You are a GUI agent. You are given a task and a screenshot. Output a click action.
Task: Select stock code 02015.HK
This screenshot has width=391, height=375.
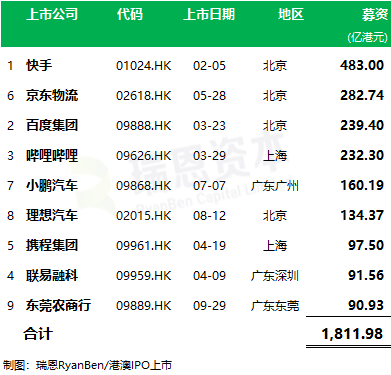pos(144,216)
